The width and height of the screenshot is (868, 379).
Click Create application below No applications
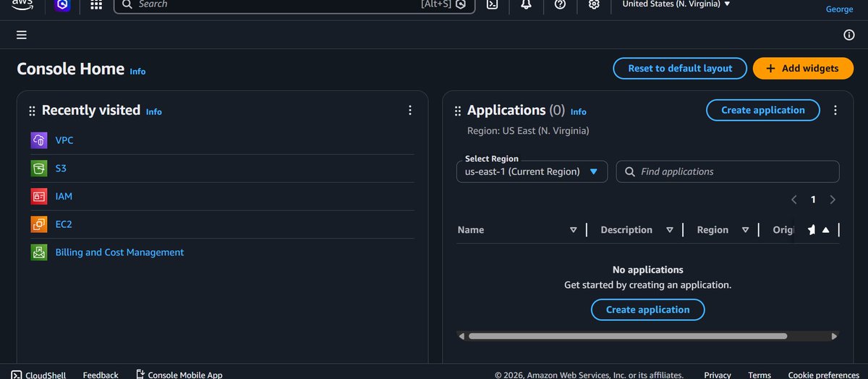(x=648, y=310)
